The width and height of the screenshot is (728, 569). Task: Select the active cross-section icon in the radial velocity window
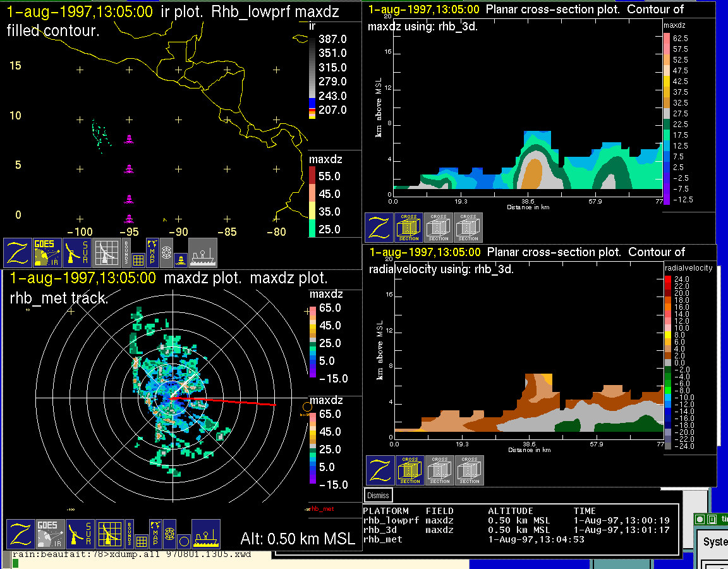point(410,470)
